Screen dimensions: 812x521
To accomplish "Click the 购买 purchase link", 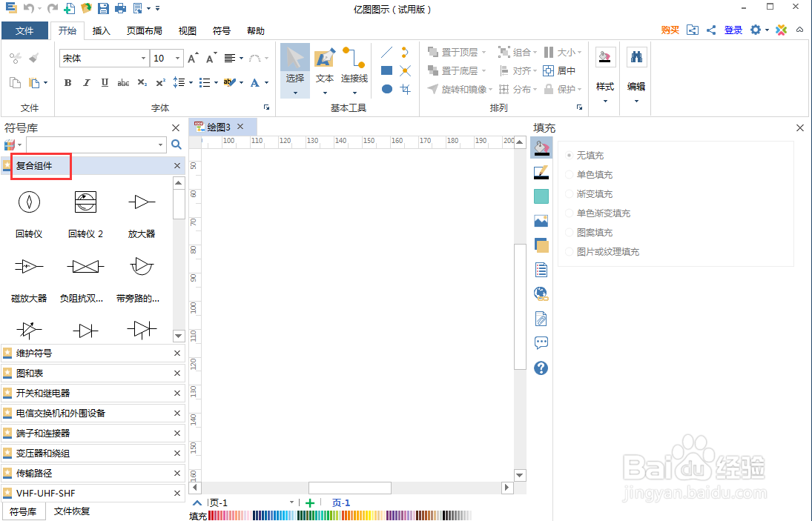I will click(670, 30).
